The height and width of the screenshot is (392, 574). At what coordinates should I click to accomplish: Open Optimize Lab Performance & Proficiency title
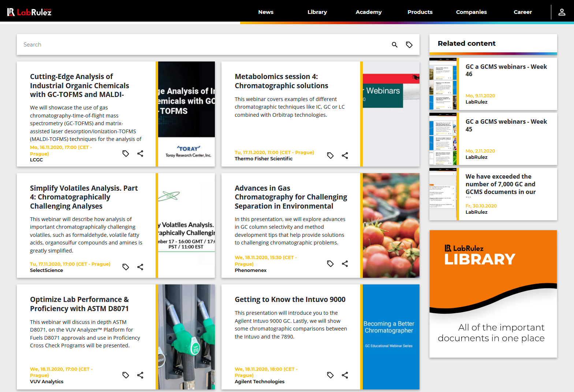tap(79, 304)
